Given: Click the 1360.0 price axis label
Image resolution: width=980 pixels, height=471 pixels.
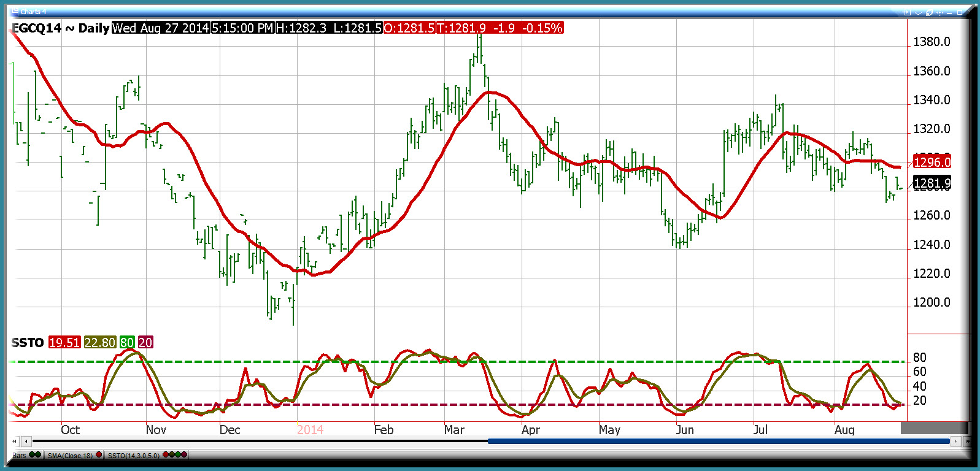Looking at the screenshot, I should click(x=932, y=71).
